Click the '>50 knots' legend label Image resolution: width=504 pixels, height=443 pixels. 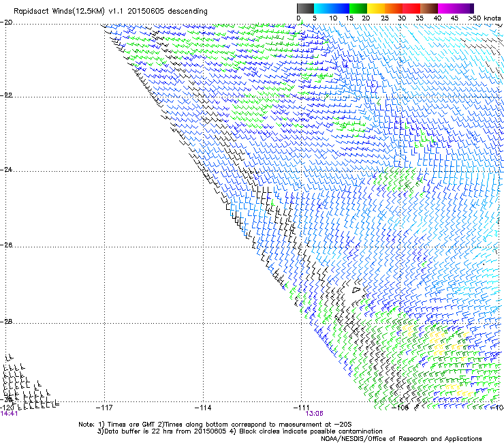(484, 18)
